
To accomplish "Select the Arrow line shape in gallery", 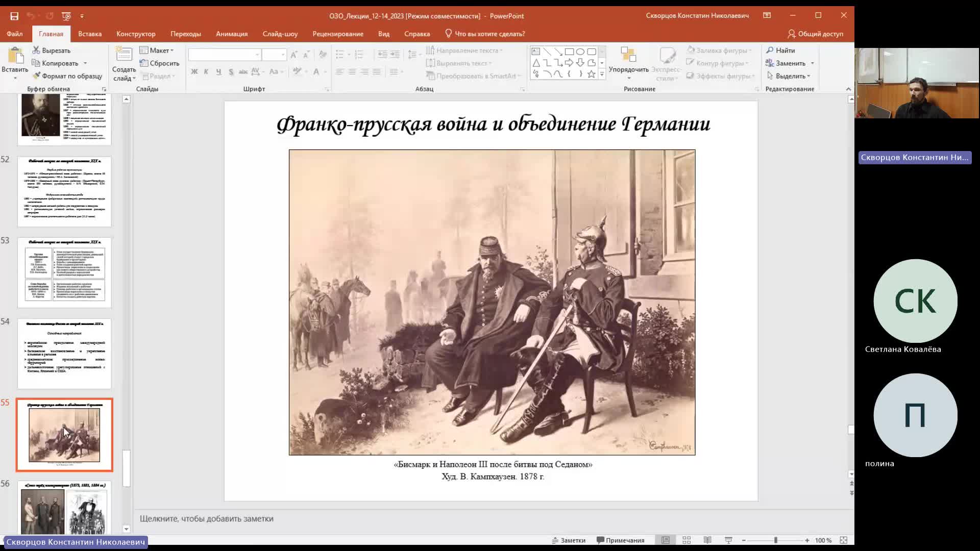I will point(558,52).
